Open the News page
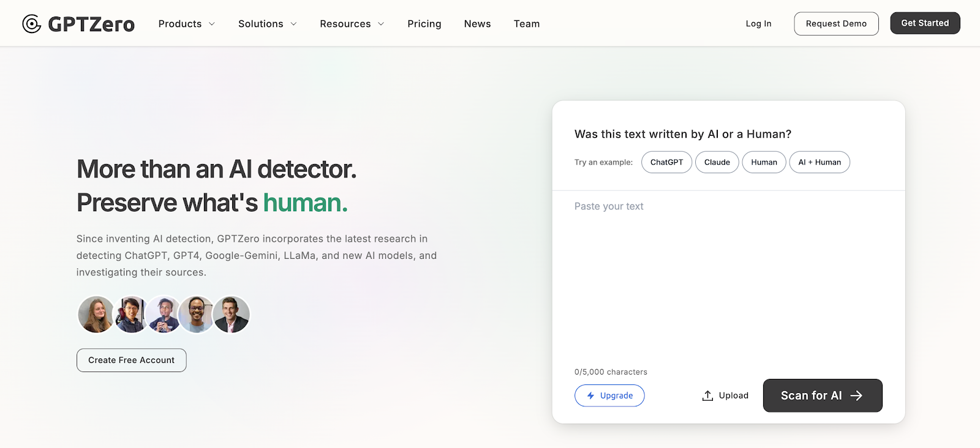The width and height of the screenshot is (980, 448). pyautogui.click(x=477, y=24)
